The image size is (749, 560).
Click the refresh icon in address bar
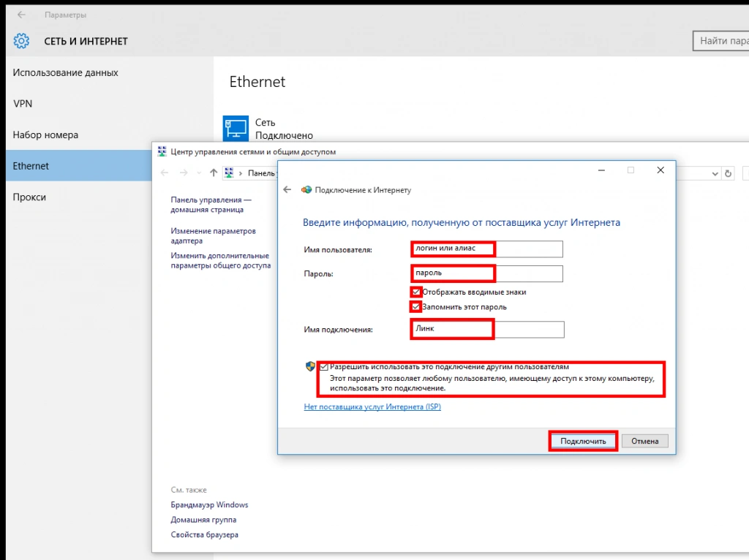(728, 173)
